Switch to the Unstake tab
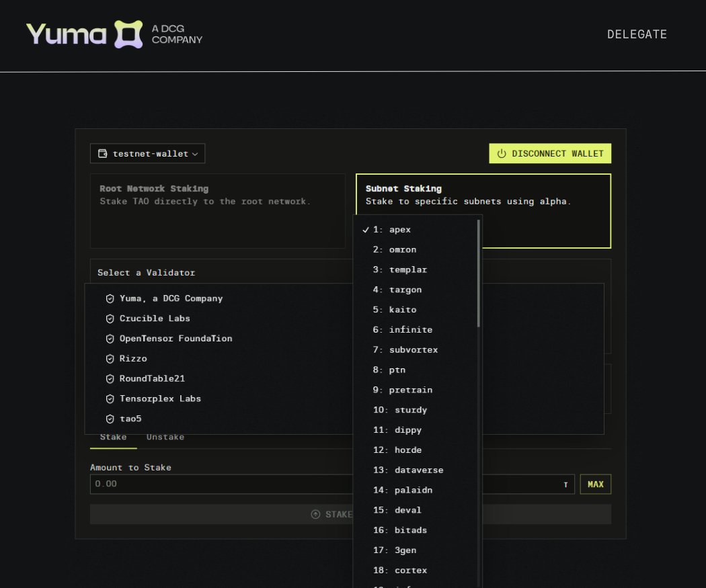The width and height of the screenshot is (706, 588). point(165,438)
